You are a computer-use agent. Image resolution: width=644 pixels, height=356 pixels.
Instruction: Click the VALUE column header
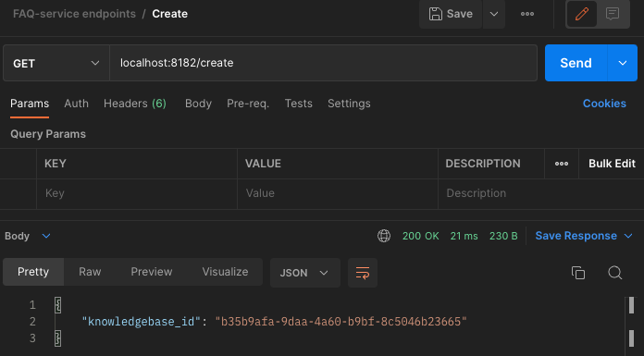click(264, 164)
